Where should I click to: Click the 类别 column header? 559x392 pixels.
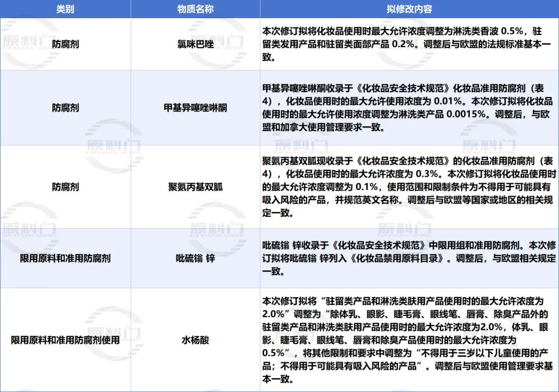[x=65, y=9]
